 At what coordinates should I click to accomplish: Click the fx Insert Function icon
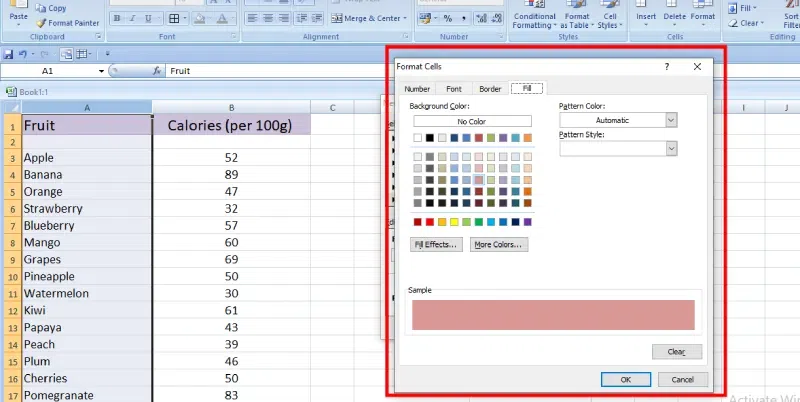157,71
